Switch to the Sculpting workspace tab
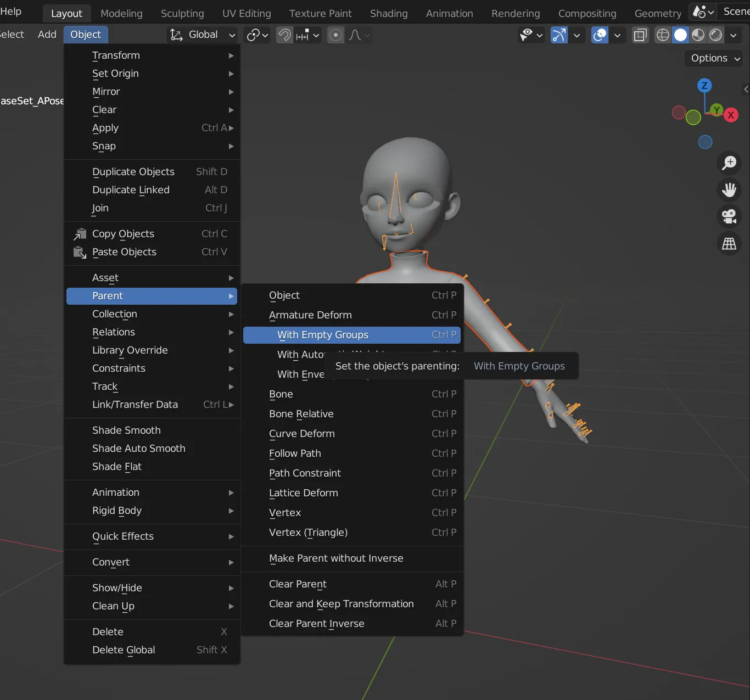This screenshot has height=700, width=750. (x=182, y=13)
